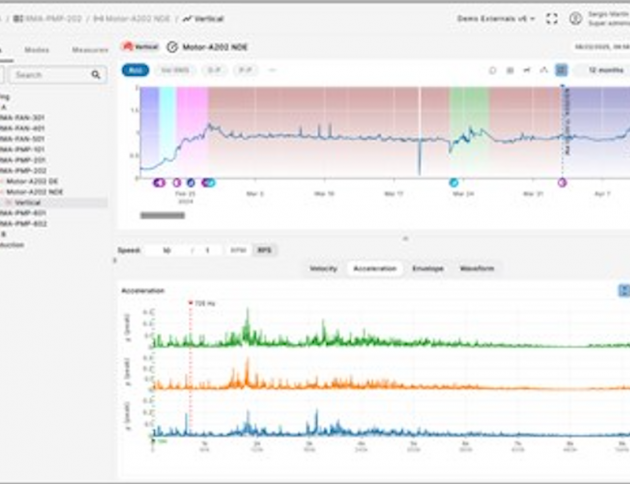The image size is (630, 484).
Task: Open the Envelope tab
Action: 428,269
